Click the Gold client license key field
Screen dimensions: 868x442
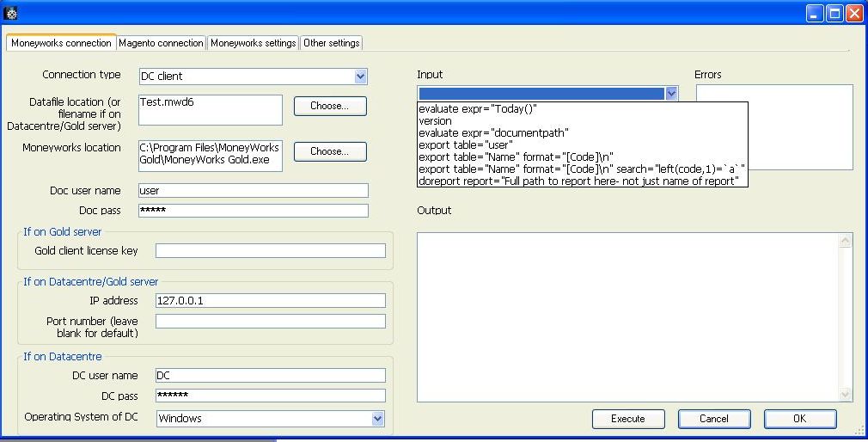(270, 250)
